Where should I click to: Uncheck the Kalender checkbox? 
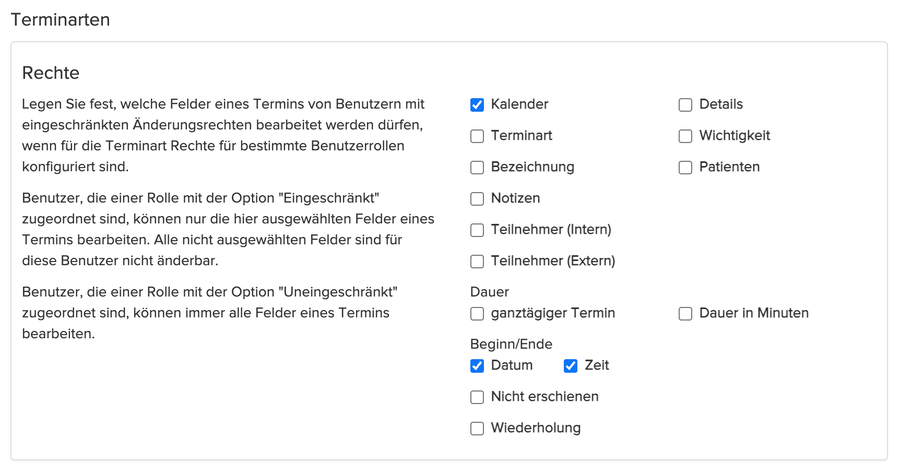point(477,105)
